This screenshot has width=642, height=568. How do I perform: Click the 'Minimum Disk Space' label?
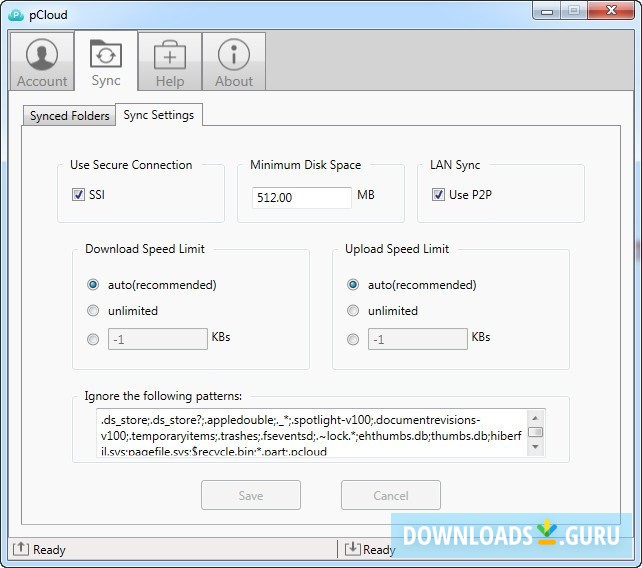coord(305,165)
